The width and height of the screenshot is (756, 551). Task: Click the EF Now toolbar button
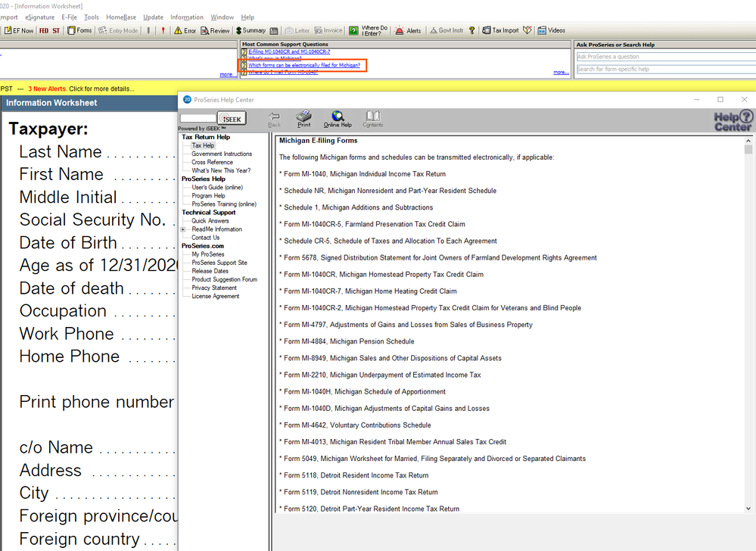tap(18, 31)
